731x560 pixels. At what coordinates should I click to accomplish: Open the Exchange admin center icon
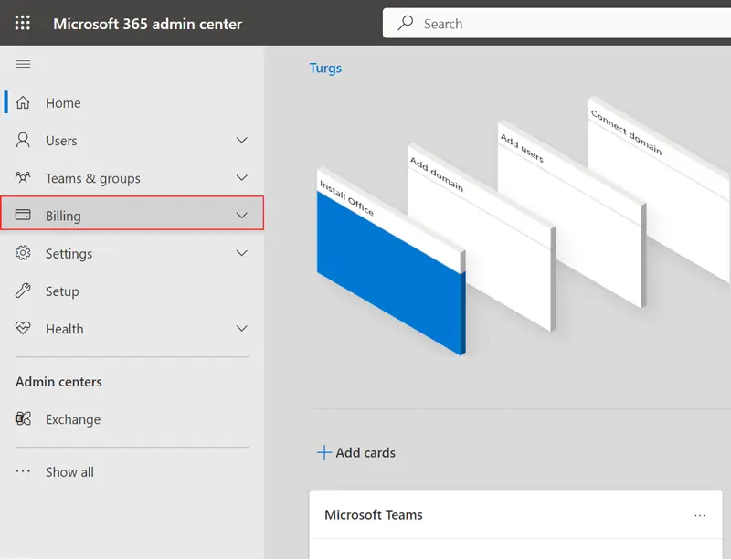coord(24,419)
